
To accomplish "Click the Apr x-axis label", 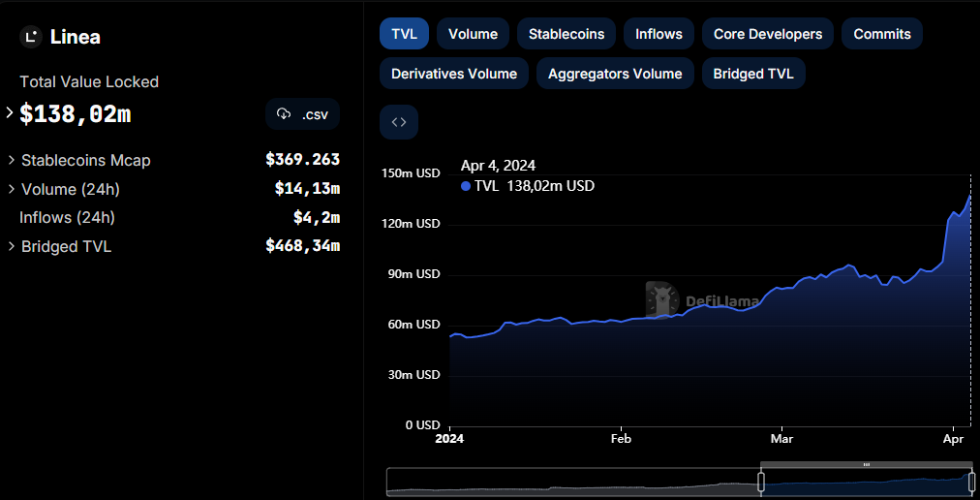I will pos(955,439).
